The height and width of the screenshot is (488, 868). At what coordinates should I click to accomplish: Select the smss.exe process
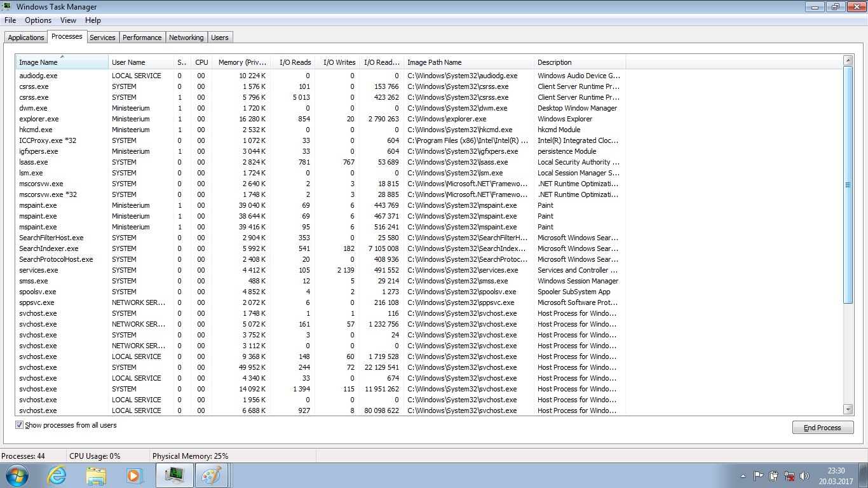pyautogui.click(x=321, y=281)
